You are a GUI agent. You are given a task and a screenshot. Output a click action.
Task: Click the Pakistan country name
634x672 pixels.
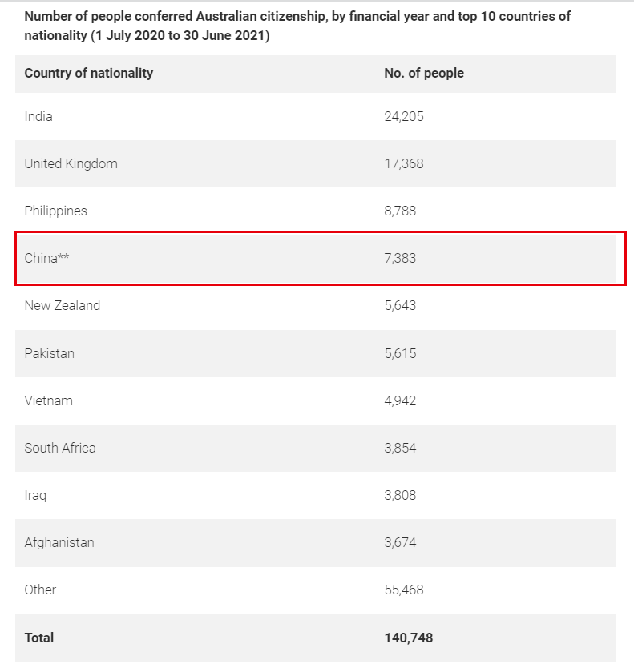point(49,353)
